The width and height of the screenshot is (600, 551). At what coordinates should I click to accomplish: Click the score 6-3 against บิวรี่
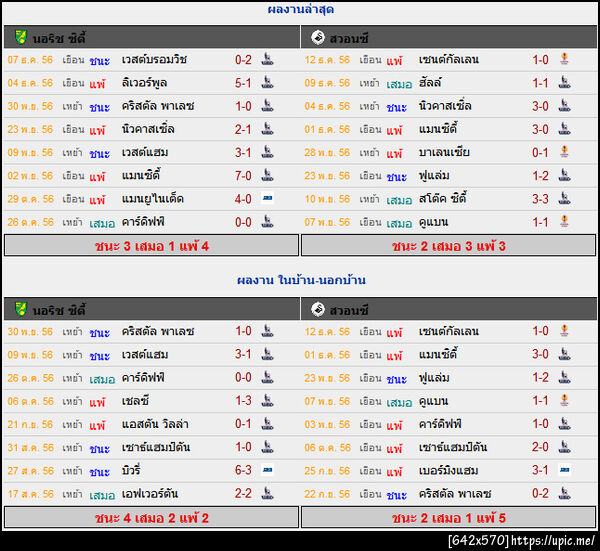pos(243,470)
